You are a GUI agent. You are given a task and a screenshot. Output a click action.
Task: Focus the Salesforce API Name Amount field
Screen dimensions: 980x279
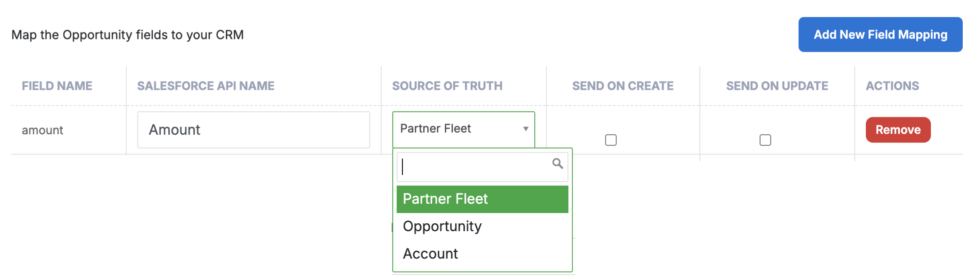click(x=254, y=130)
